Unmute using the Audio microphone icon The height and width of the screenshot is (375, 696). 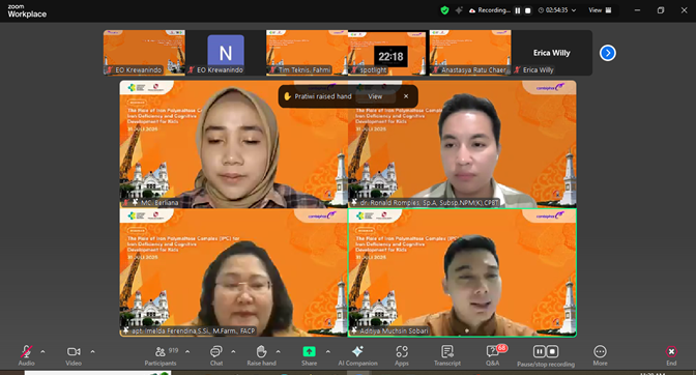tap(26, 352)
